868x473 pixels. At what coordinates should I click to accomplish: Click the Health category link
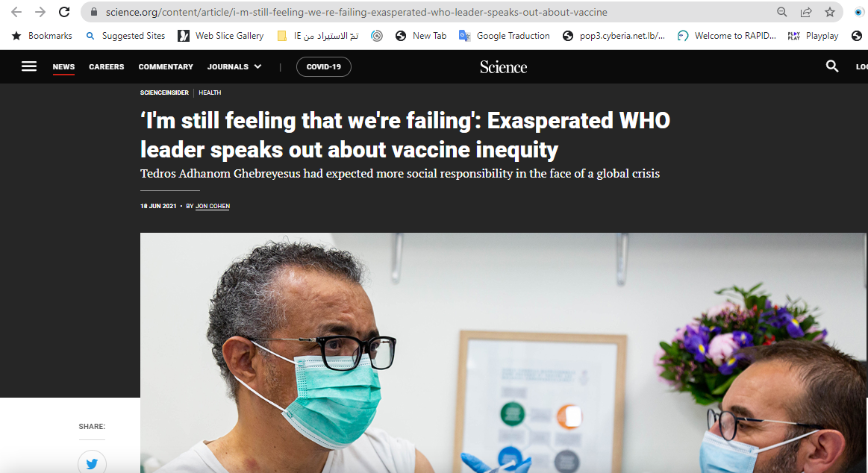[x=210, y=93]
